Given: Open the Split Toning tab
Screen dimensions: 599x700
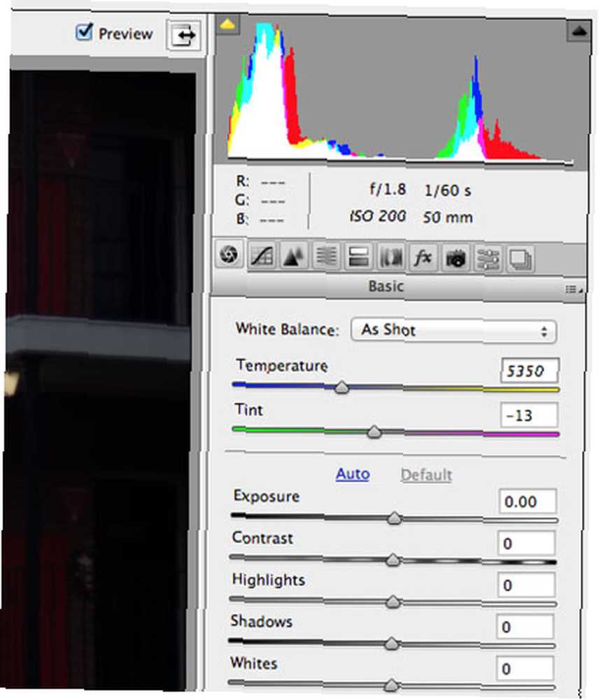Looking at the screenshot, I should pyautogui.click(x=358, y=257).
